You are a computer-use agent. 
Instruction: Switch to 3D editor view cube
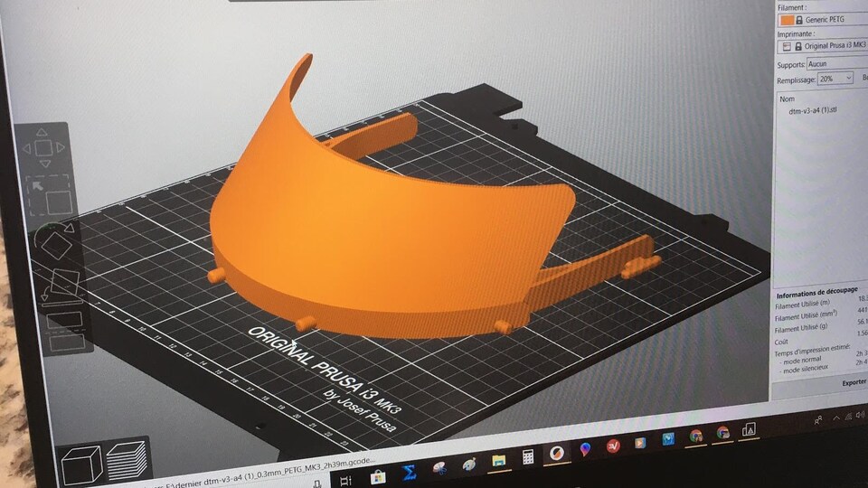click(80, 465)
